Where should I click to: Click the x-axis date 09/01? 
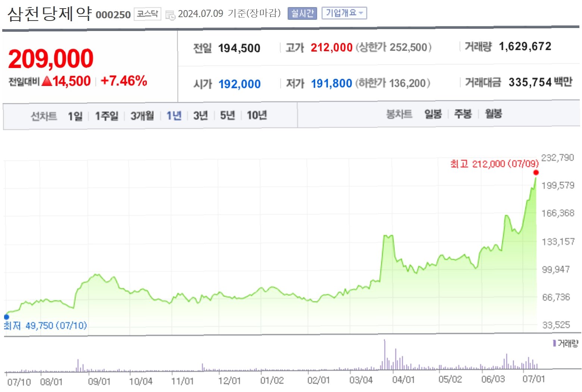click(99, 382)
